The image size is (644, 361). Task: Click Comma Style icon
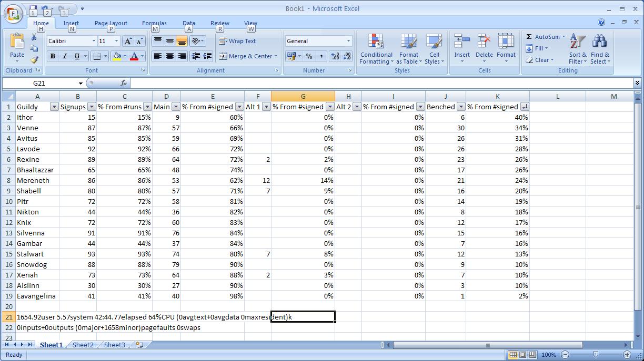(321, 56)
